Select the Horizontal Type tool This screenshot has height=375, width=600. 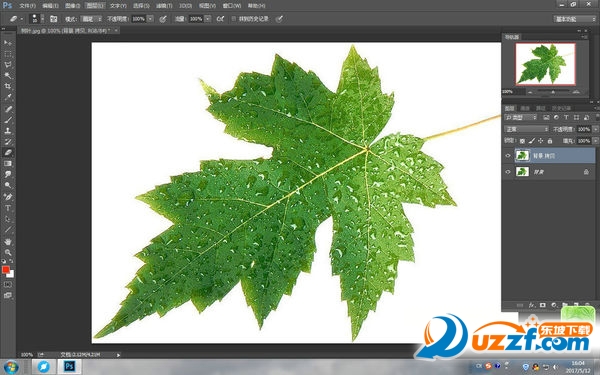[8, 208]
